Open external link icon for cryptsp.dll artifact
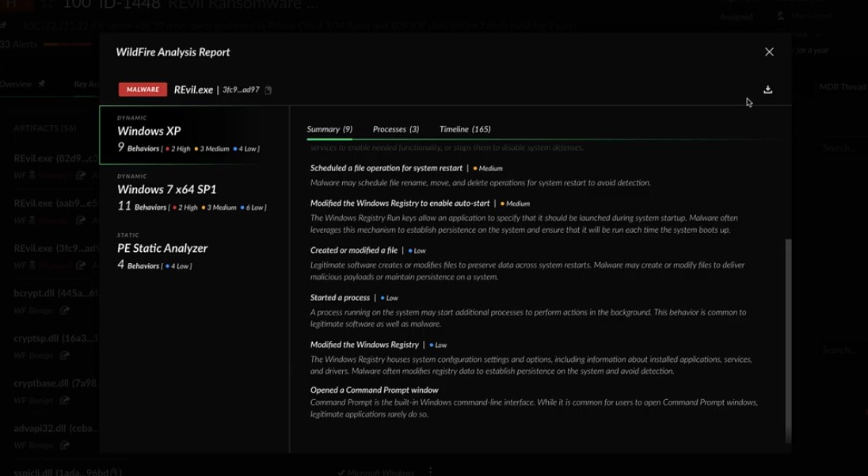The height and width of the screenshot is (476, 868). click(x=65, y=356)
